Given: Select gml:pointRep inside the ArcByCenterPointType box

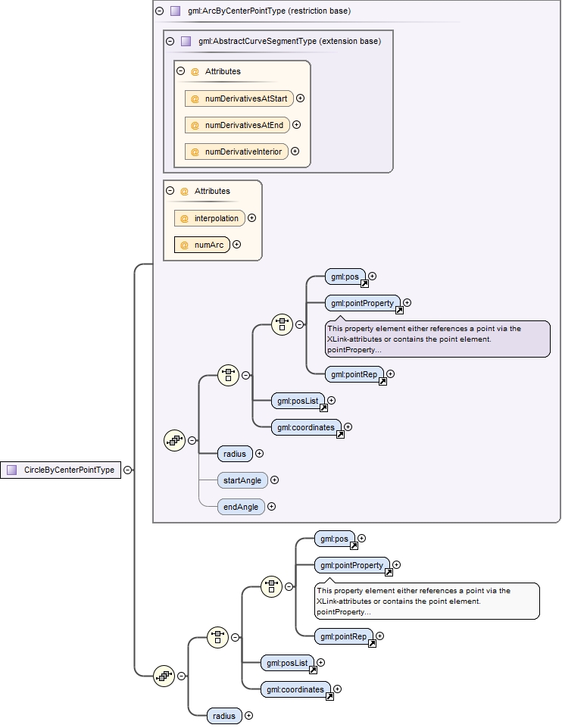Looking at the screenshot, I should coord(354,374).
